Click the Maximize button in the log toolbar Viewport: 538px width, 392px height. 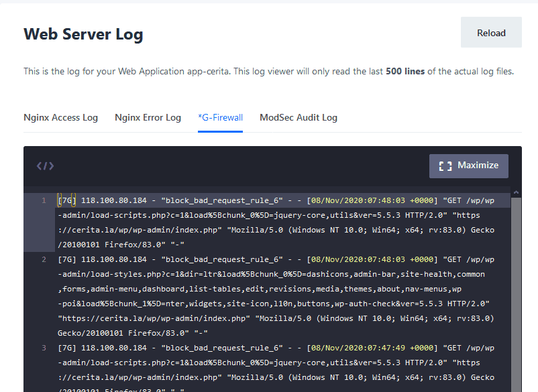[x=468, y=166]
